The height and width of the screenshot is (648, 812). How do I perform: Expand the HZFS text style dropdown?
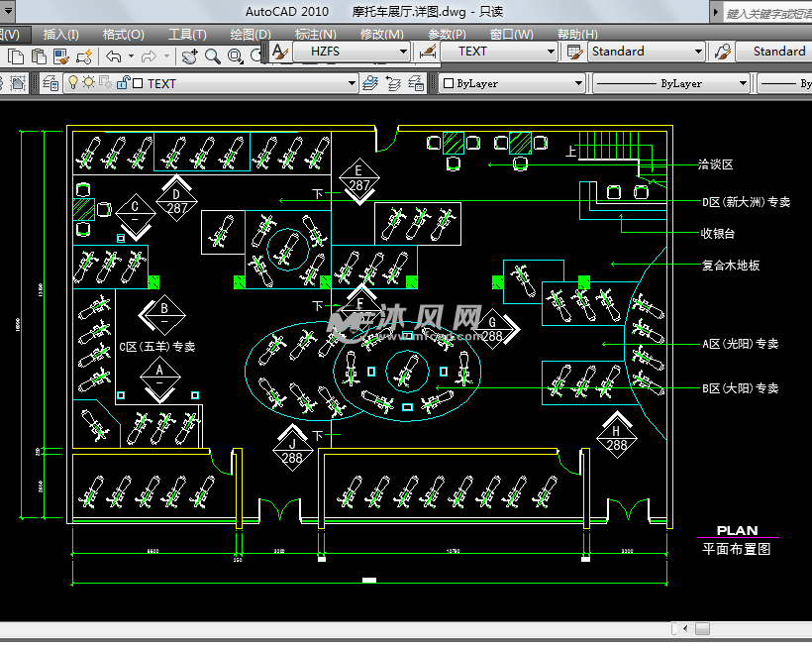point(403,52)
